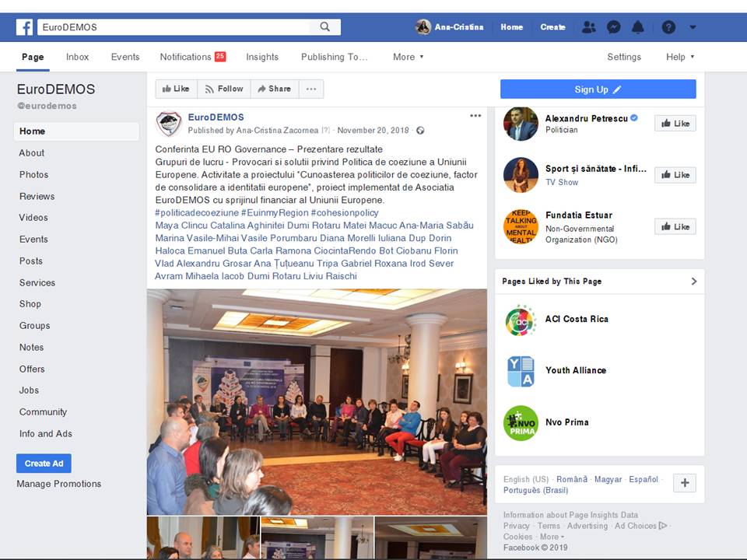The height and width of the screenshot is (560, 747).
Task: Click the #politicadecoeziune hashtag
Action: point(197,213)
